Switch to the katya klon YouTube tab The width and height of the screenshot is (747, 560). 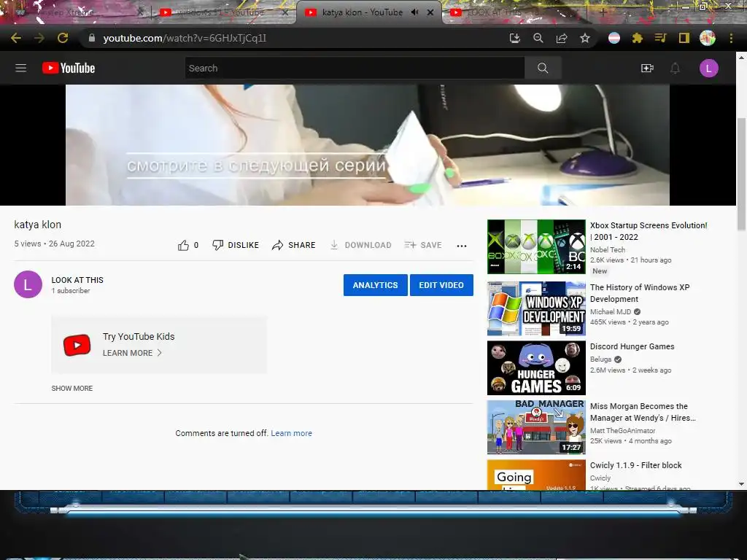click(x=362, y=12)
